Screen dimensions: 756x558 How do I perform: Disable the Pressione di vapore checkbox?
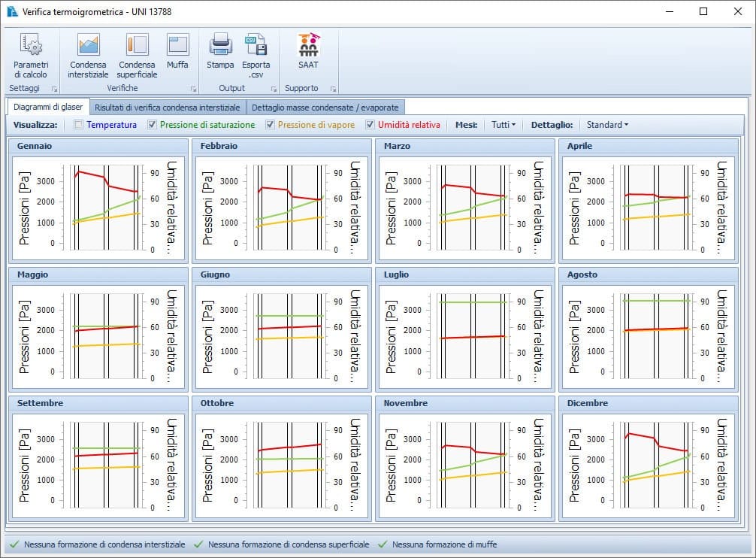[x=271, y=125]
